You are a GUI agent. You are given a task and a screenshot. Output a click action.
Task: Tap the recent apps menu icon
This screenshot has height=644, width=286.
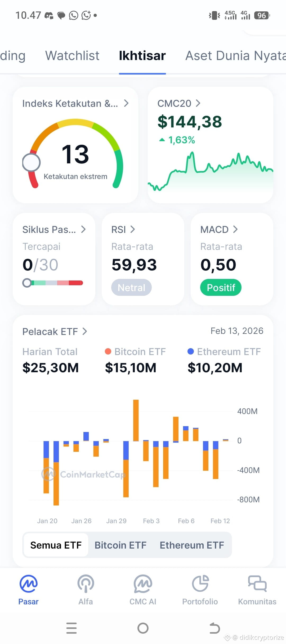[x=71, y=628]
